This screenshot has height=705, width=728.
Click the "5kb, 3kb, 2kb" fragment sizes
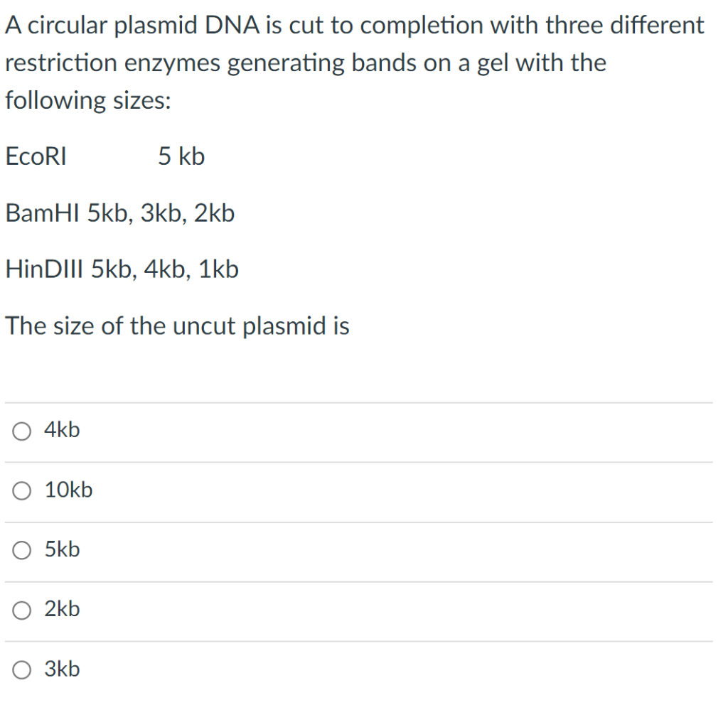point(161,212)
